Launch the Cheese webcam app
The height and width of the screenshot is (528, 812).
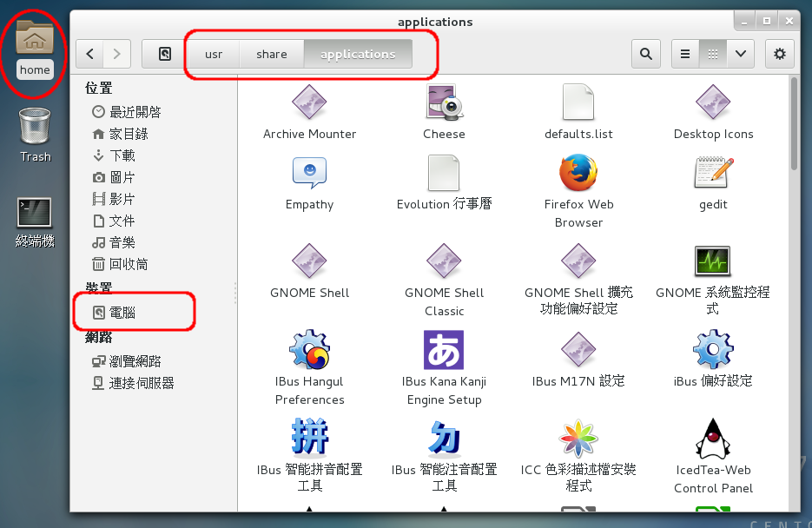point(444,102)
